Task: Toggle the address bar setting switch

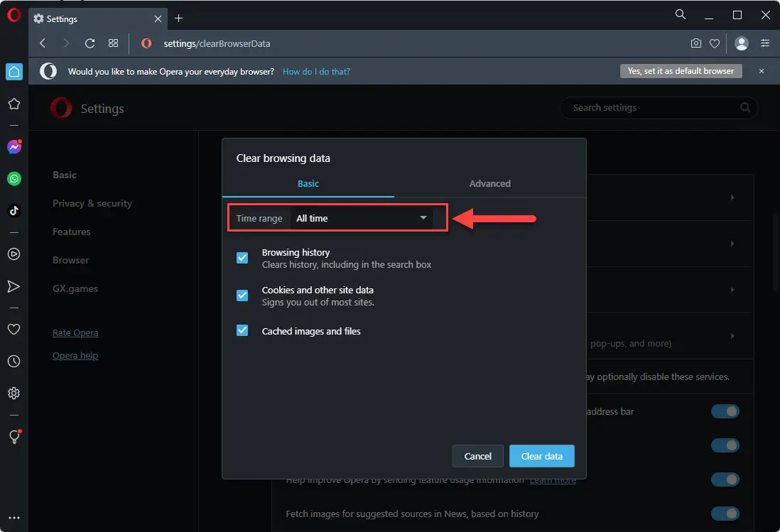Action: (725, 411)
